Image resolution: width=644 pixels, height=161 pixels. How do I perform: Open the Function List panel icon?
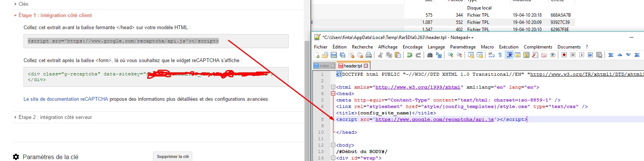click(x=535, y=55)
